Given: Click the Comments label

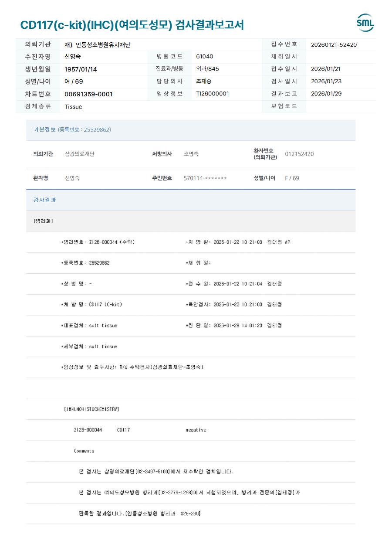Looking at the screenshot, I should point(84,451).
